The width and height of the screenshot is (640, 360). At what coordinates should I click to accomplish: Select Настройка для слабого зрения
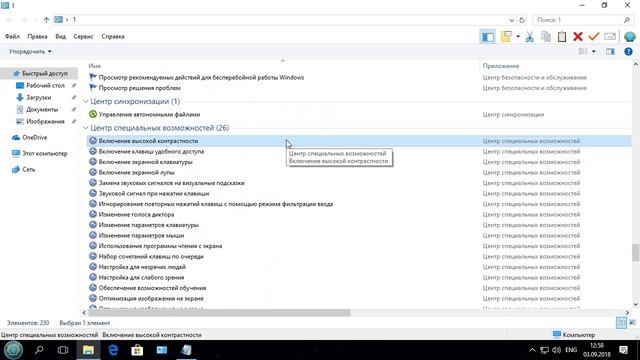(x=141, y=278)
